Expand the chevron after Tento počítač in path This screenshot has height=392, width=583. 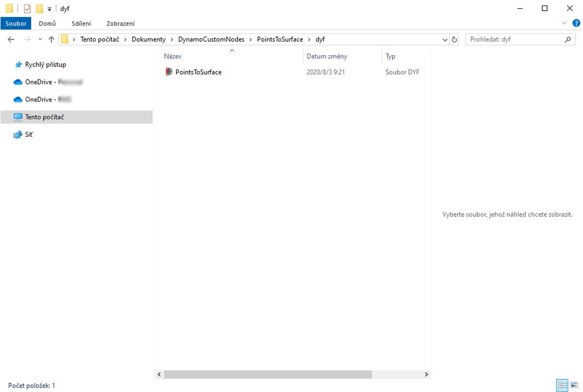coord(125,40)
